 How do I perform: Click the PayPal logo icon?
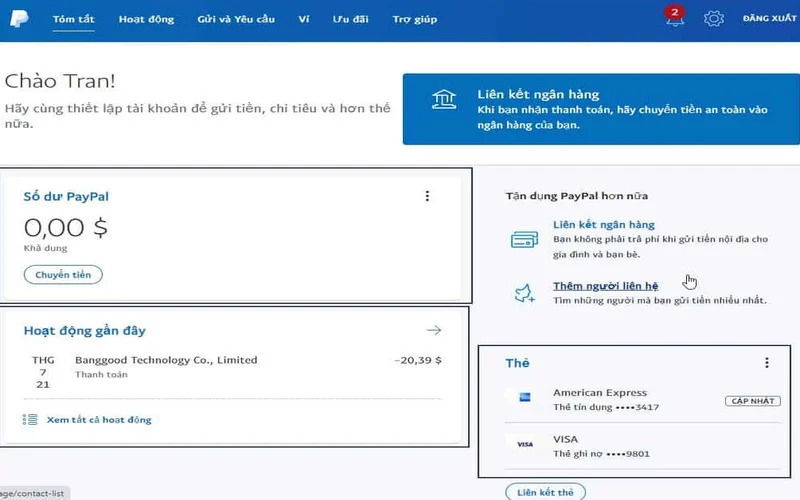click(20, 19)
